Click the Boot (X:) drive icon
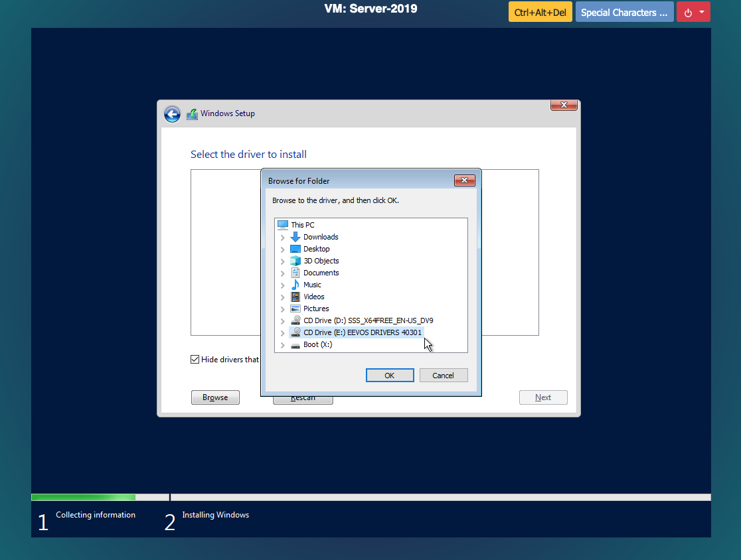The height and width of the screenshot is (560, 741). pyautogui.click(x=295, y=344)
